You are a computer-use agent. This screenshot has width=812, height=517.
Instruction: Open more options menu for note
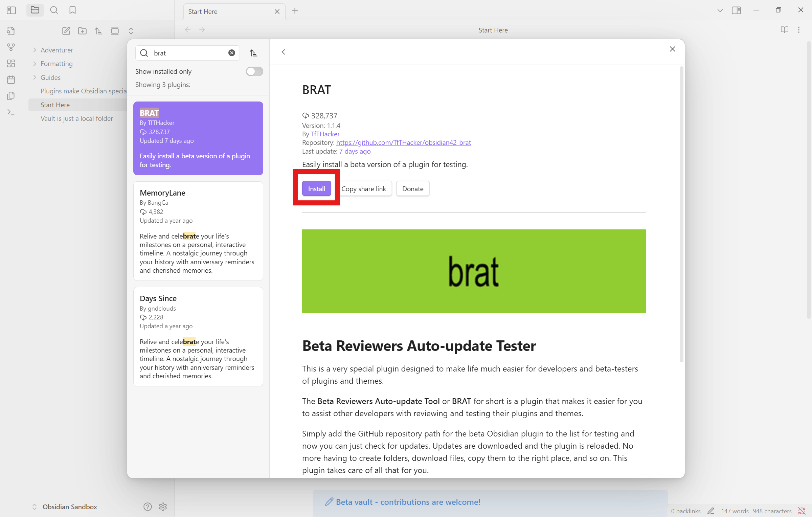799,30
